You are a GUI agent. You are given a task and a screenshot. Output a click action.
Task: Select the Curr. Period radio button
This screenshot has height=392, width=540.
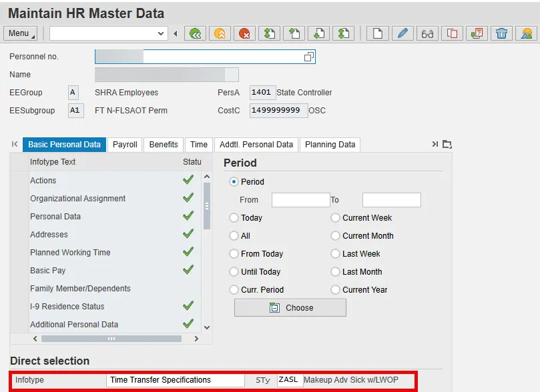pyautogui.click(x=234, y=289)
